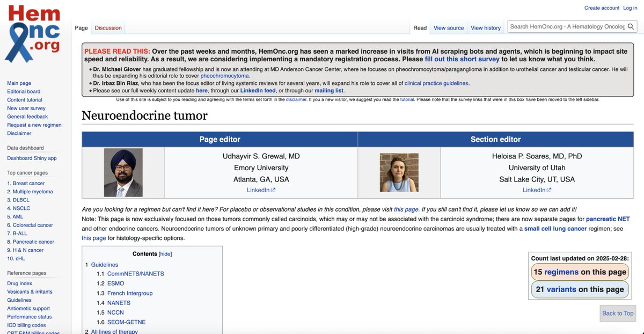
Task: Click the search magnifier icon
Action: 631,27
